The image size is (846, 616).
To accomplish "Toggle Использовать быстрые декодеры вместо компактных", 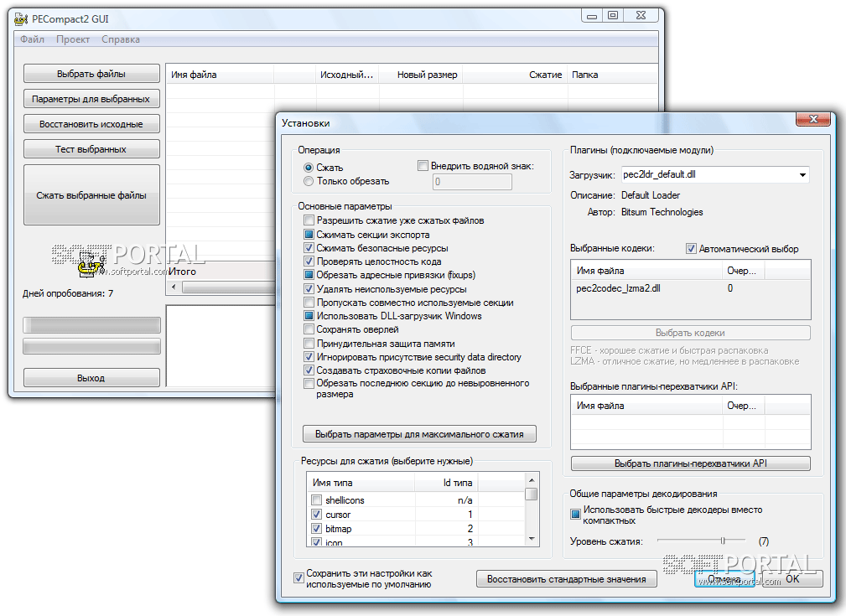I will [576, 514].
